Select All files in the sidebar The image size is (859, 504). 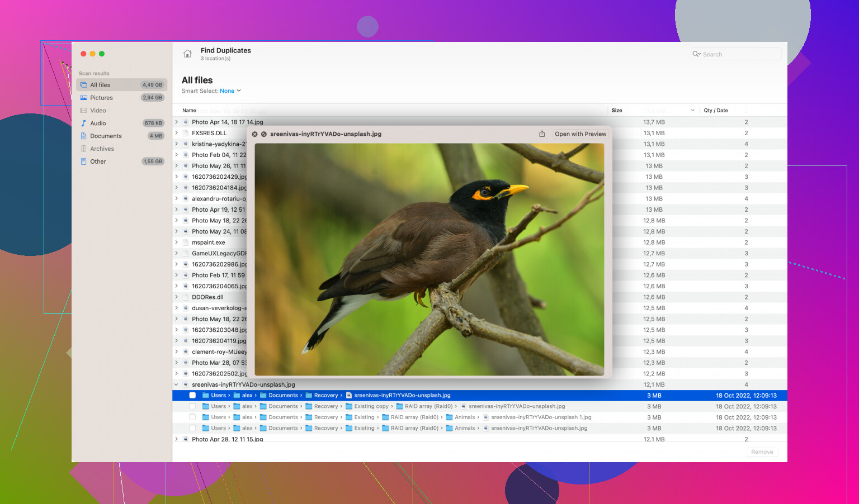100,85
